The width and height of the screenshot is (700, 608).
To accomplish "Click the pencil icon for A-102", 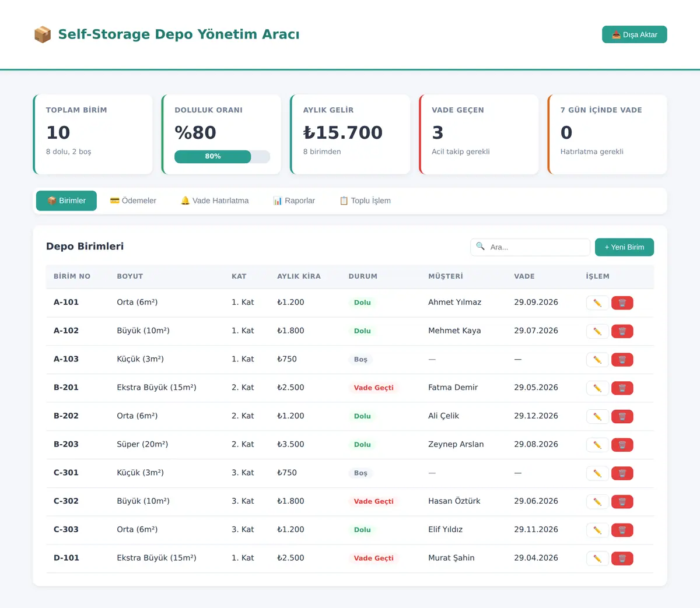I will 597,331.
